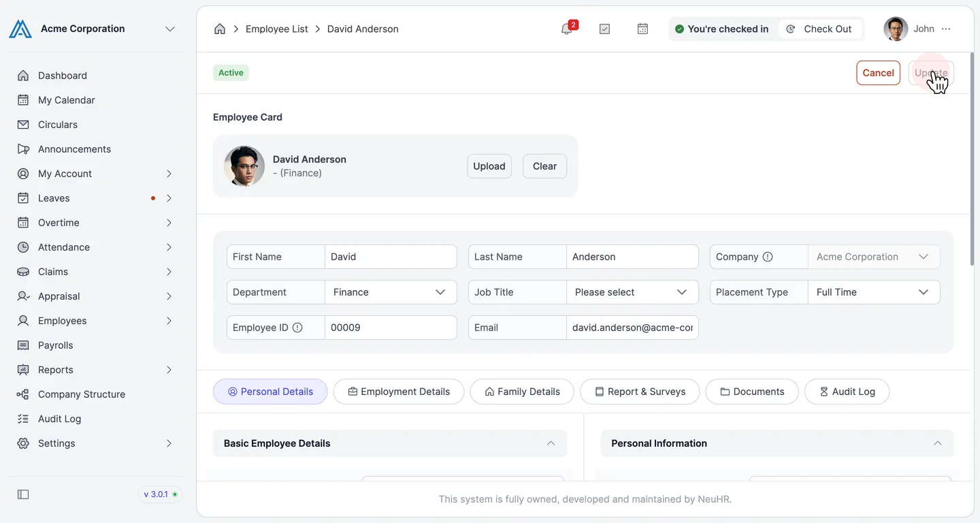Go to home via breadcrumb house icon
The height and width of the screenshot is (523, 980).
219,29
